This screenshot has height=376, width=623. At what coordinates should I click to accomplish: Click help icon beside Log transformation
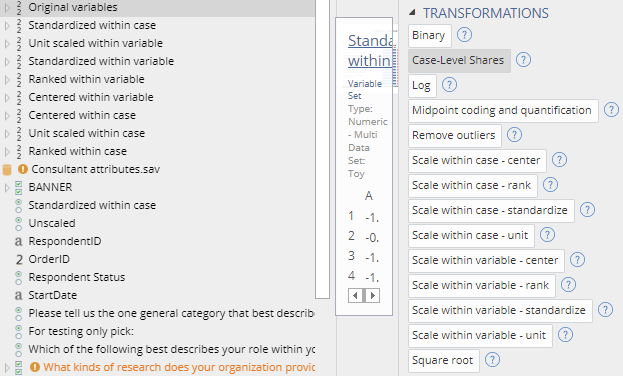pos(449,85)
